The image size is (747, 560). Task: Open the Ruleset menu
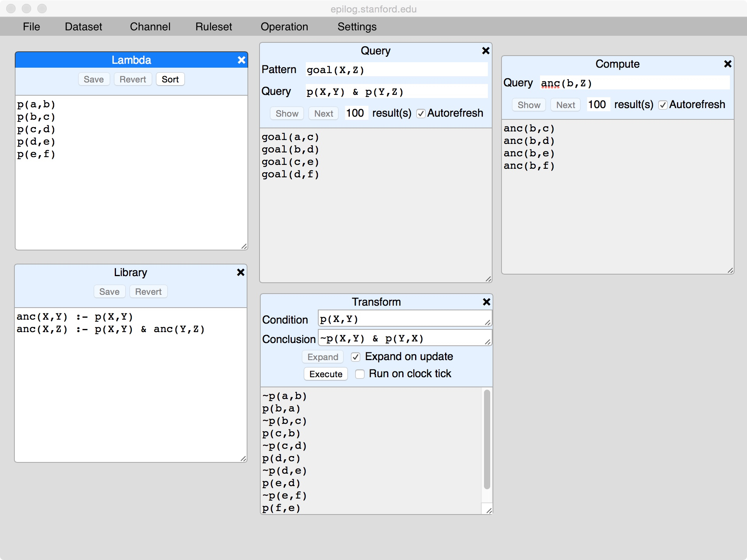tap(214, 26)
